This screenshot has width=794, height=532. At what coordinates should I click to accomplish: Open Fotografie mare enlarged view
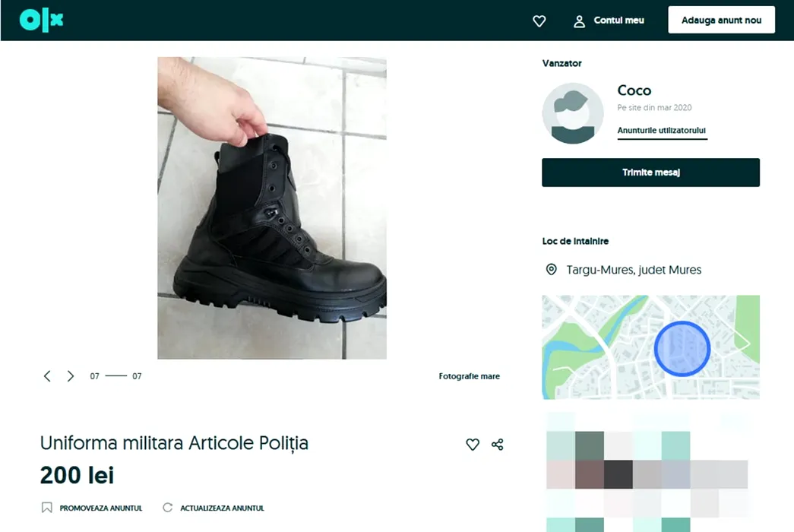tap(469, 376)
